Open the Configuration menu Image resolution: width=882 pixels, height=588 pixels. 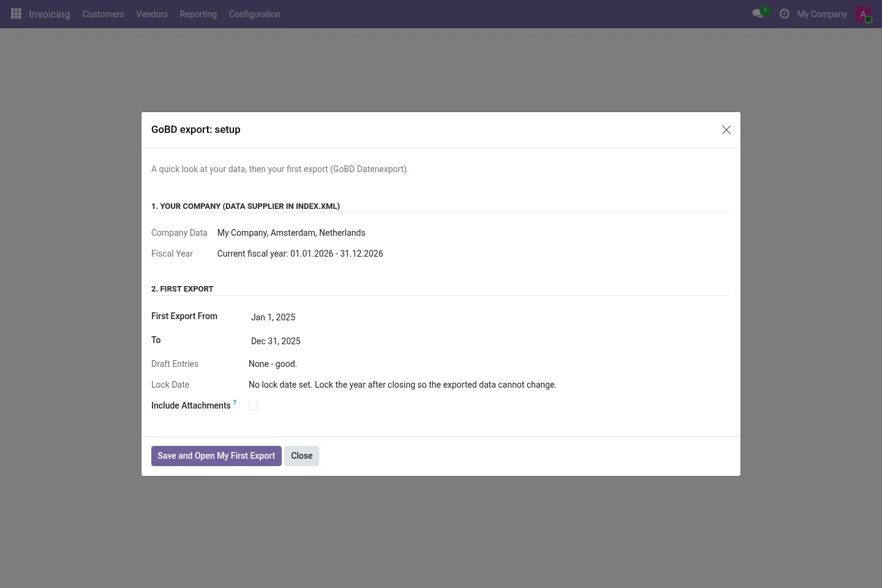point(255,14)
